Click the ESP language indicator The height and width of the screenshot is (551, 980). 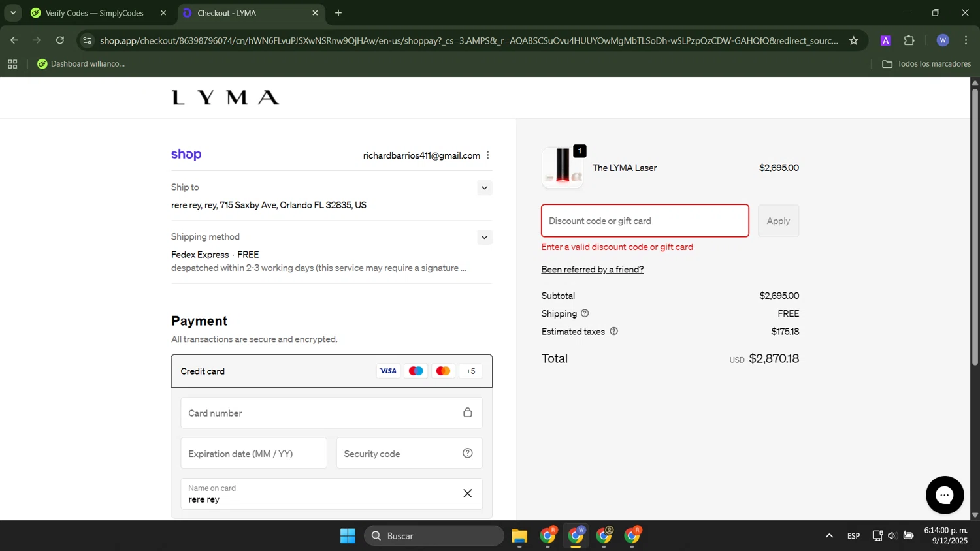pos(853,536)
